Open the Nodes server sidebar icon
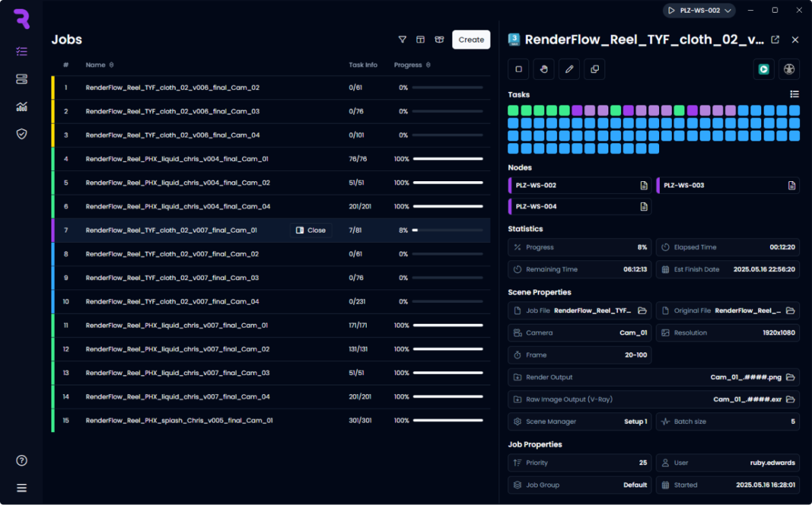 22,79
